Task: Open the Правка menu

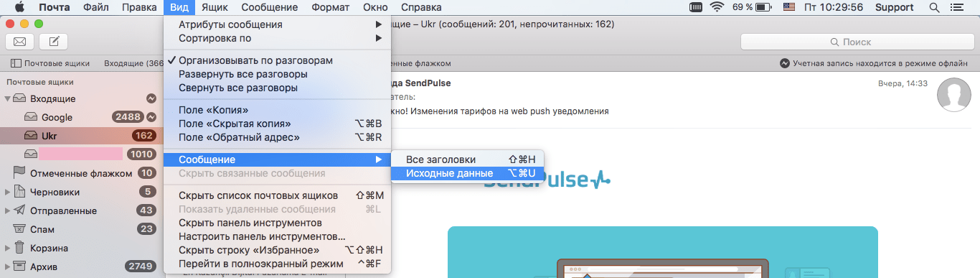Action: tap(139, 7)
